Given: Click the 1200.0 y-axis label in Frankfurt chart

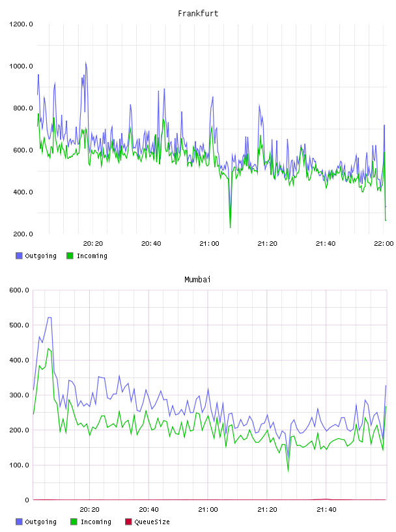Looking at the screenshot, I should point(21,24).
